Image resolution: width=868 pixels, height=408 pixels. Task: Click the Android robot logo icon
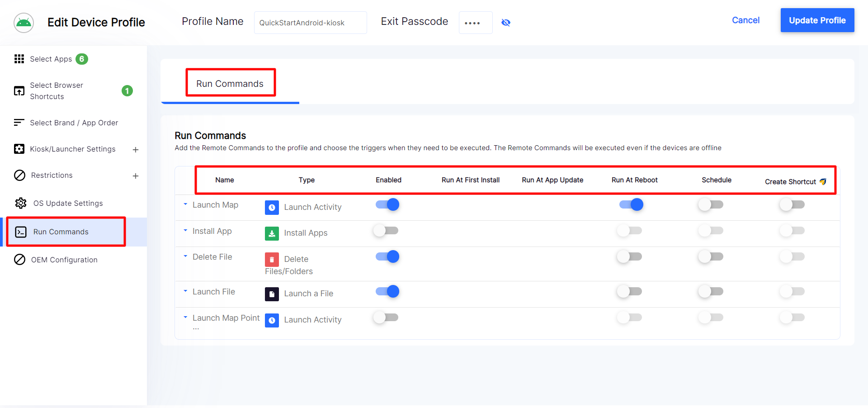[x=24, y=23]
